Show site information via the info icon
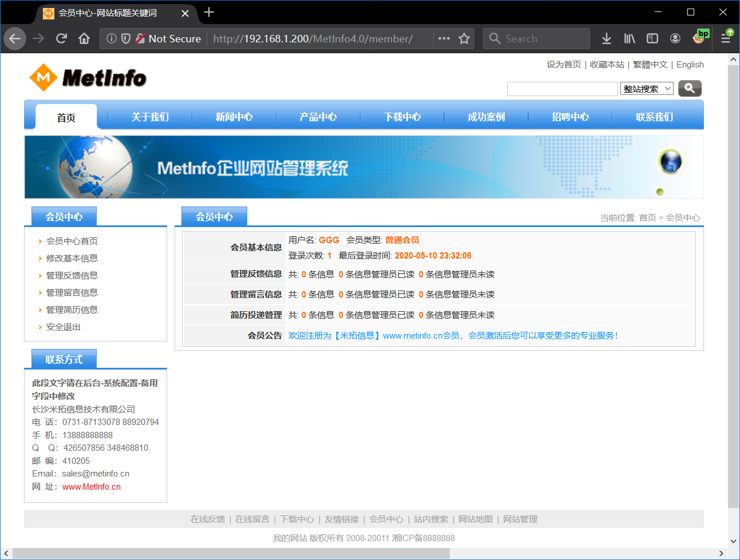Screen dimensions: 740x560 (x=112, y=38)
